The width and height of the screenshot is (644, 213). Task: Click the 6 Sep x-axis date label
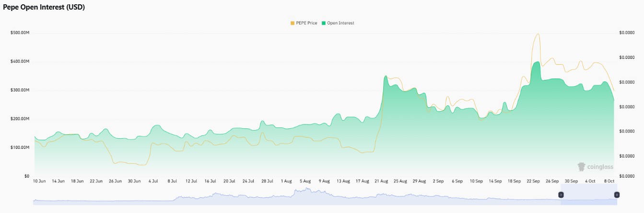tap(457, 181)
